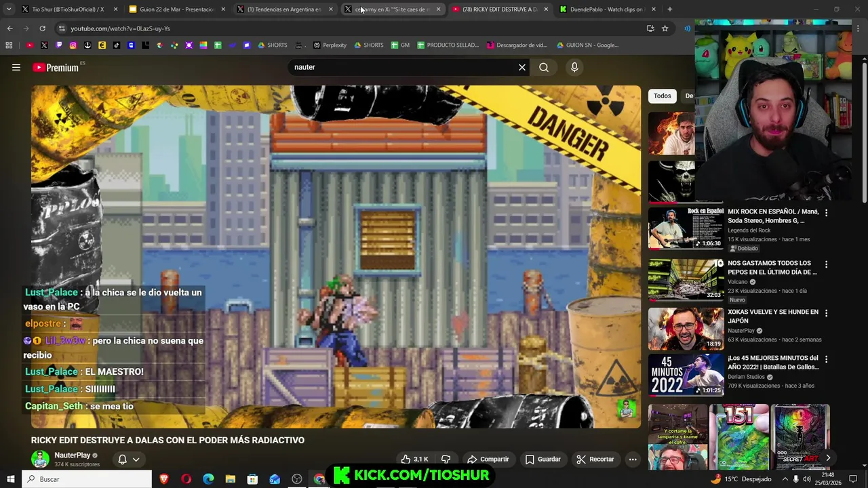This screenshot has height=488, width=868.
Task: Show hidden system tray icons chevron
Action: point(785,479)
